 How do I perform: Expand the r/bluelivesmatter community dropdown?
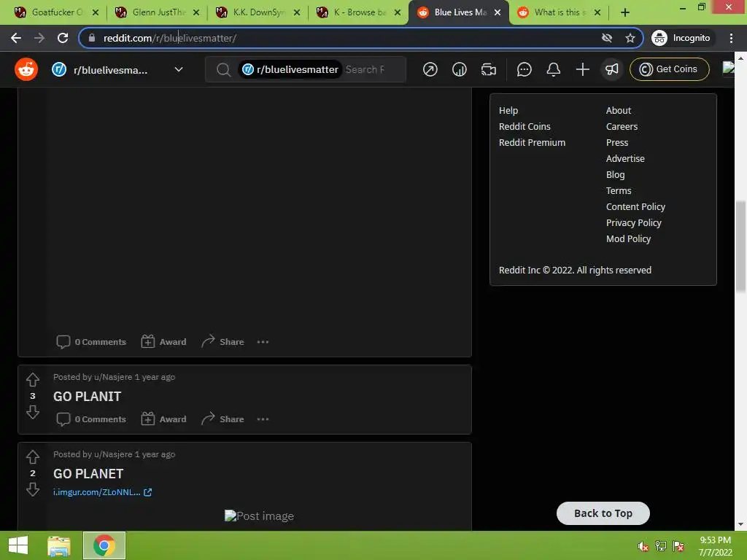click(179, 69)
